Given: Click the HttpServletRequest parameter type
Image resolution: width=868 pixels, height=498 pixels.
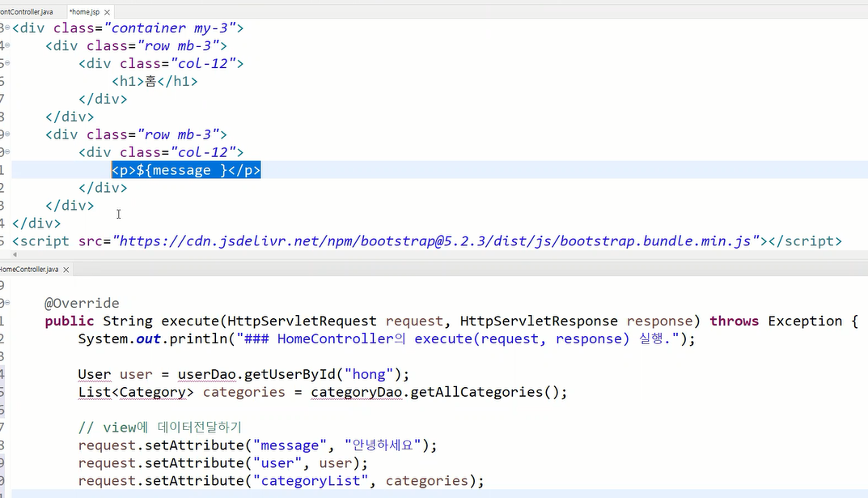Looking at the screenshot, I should tap(302, 321).
